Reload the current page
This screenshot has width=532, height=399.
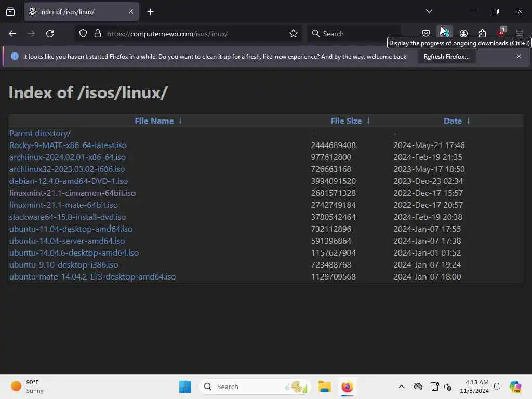point(50,34)
